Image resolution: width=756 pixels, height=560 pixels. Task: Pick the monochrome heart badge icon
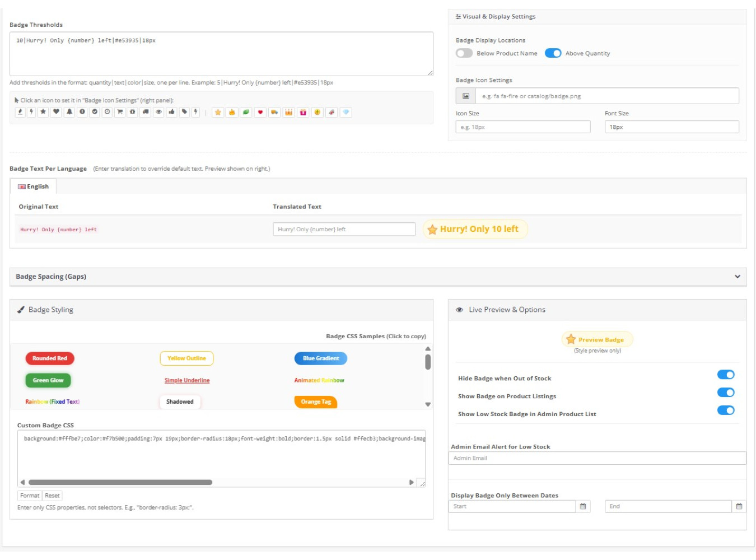coord(56,112)
